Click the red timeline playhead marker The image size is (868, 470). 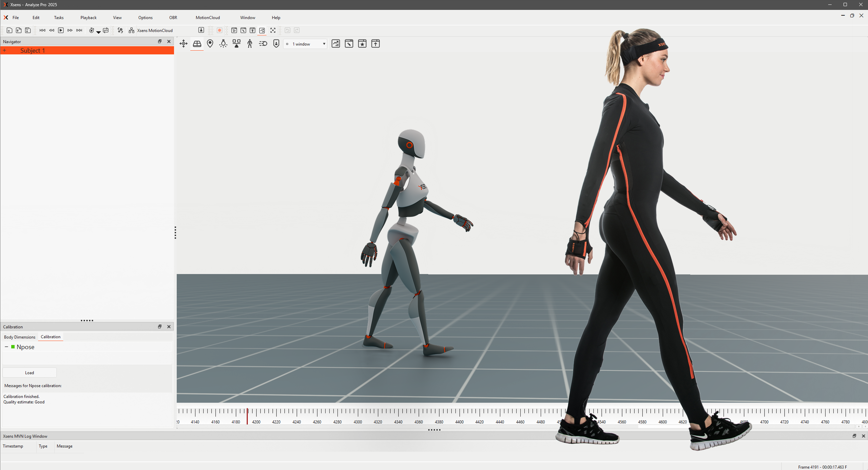(247, 416)
